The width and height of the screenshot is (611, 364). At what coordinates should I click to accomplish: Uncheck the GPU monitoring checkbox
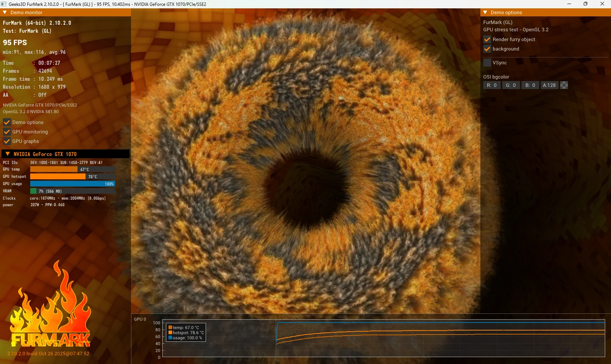(7, 132)
